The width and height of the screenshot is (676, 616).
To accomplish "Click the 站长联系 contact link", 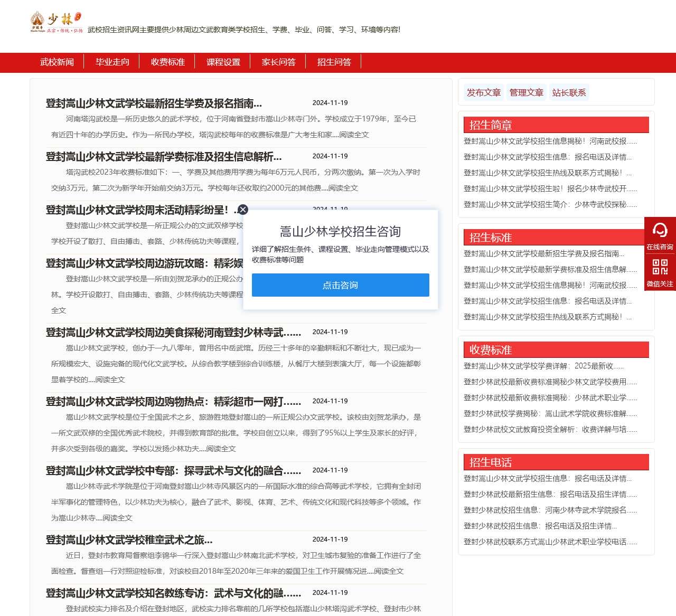I will (x=569, y=92).
